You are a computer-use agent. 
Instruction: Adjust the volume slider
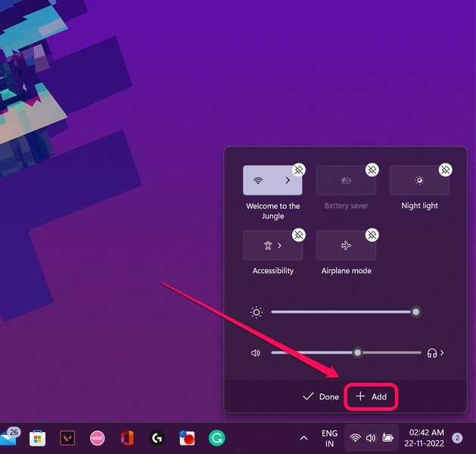click(346, 353)
